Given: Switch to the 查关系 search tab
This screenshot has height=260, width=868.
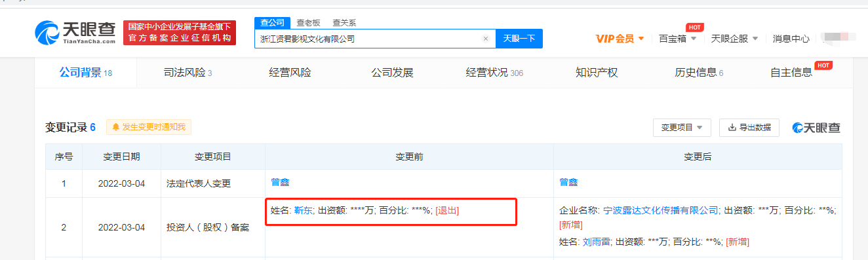Looking at the screenshot, I should coord(344,23).
